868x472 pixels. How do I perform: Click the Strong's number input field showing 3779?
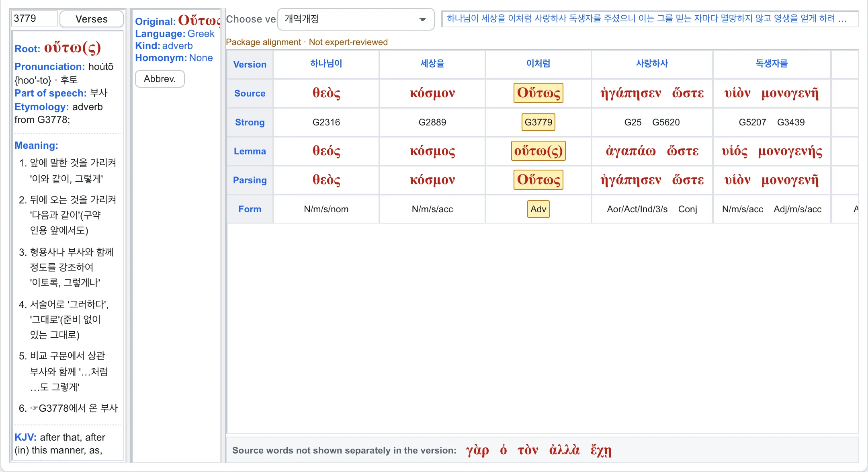pyautogui.click(x=35, y=18)
